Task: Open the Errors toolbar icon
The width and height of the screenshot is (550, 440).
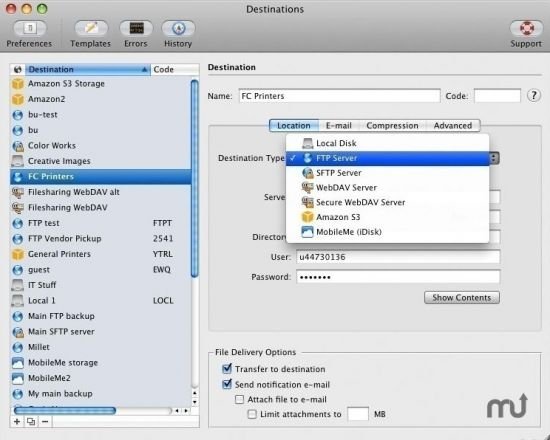Action: pyautogui.click(x=136, y=29)
